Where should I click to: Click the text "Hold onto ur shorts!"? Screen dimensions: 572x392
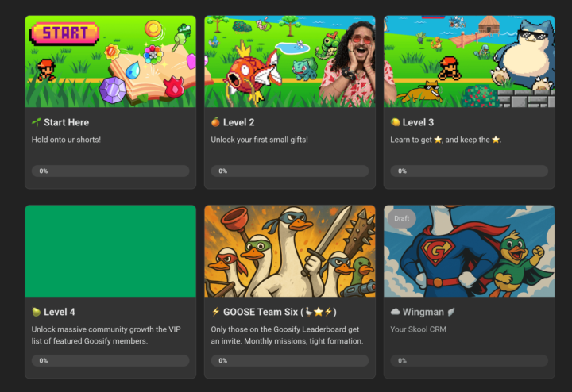tap(66, 140)
